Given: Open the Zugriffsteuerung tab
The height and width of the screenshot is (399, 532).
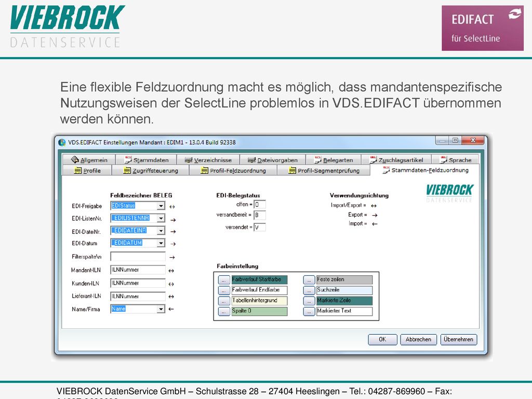Looking at the screenshot, I should coord(150,170).
